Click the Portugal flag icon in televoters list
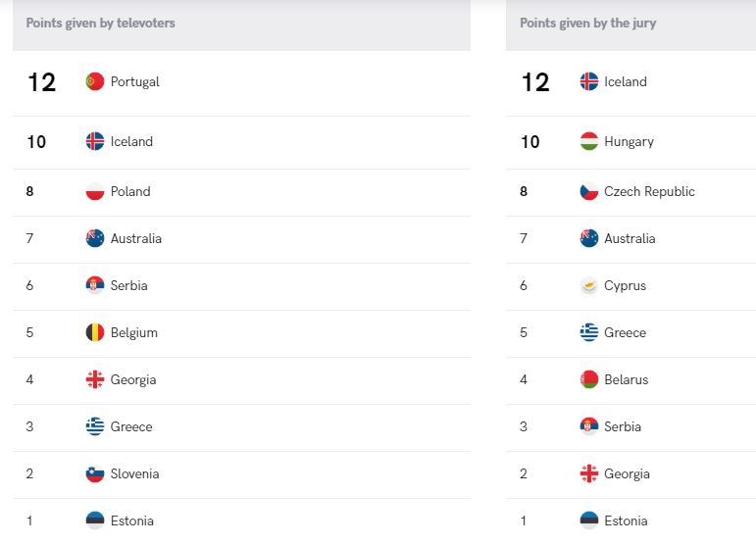Image resolution: width=756 pixels, height=545 pixels. 95,81
